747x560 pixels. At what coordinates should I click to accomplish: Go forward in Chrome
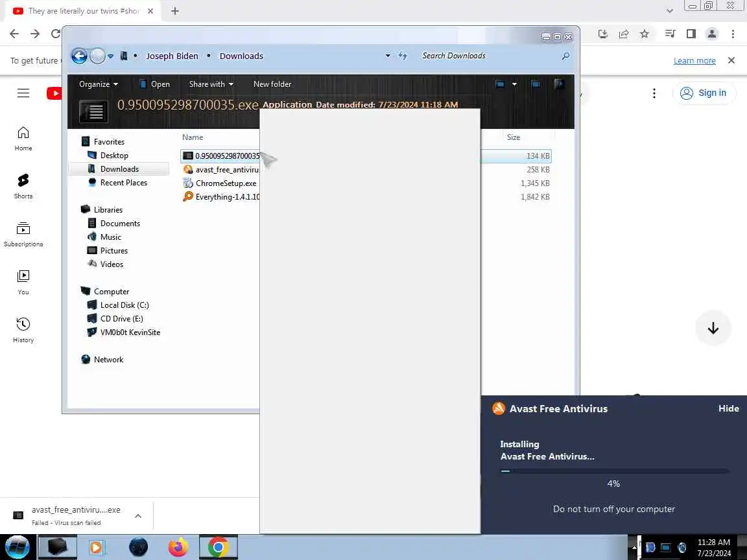coord(35,33)
